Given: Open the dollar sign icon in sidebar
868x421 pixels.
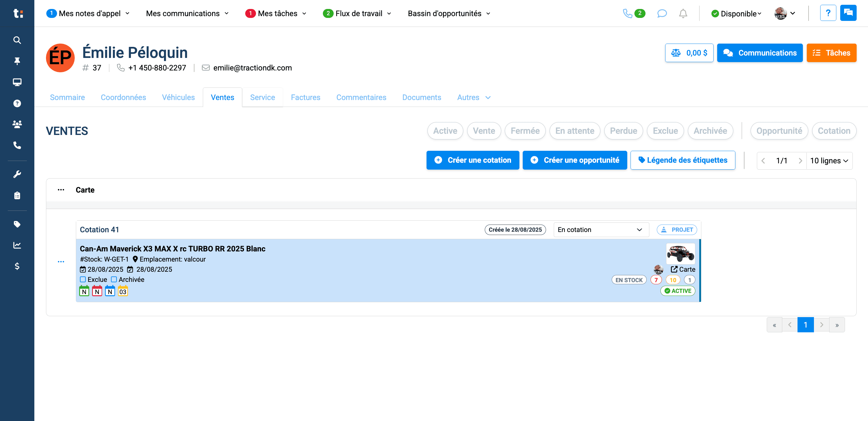Looking at the screenshot, I should (x=17, y=266).
